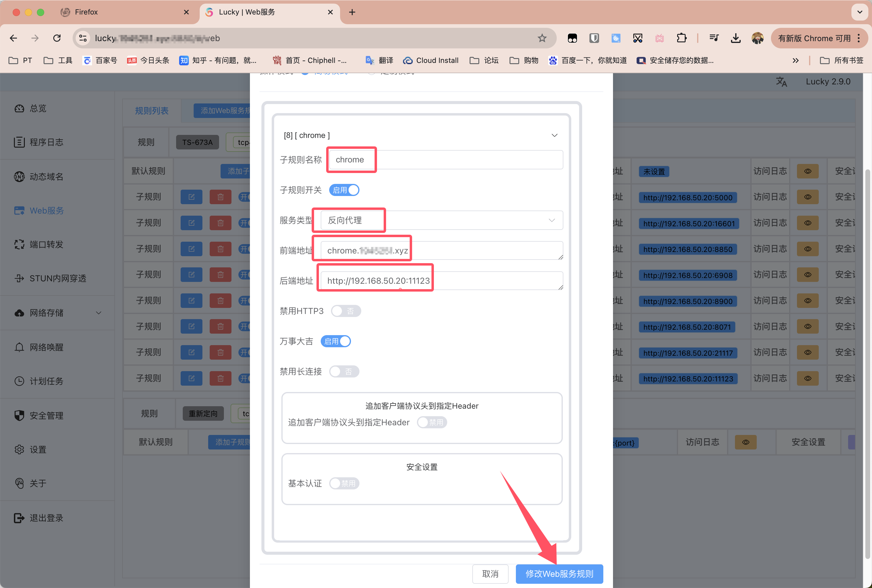Expand the 网络存储 sidebar submenu

click(99, 313)
